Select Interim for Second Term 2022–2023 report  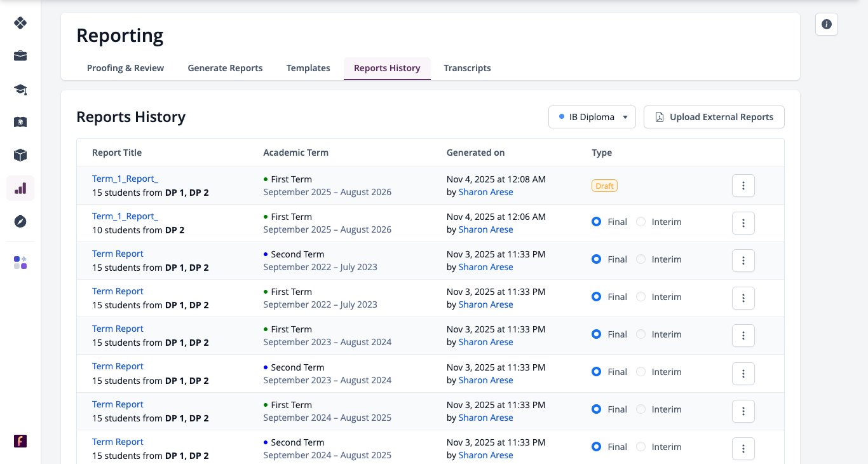pyautogui.click(x=641, y=259)
